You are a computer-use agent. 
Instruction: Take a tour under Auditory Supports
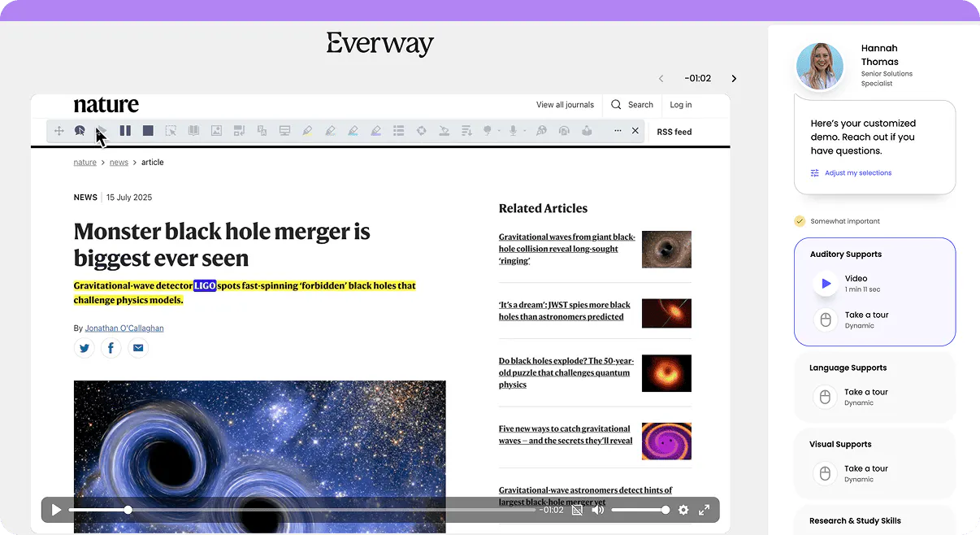tap(851, 320)
